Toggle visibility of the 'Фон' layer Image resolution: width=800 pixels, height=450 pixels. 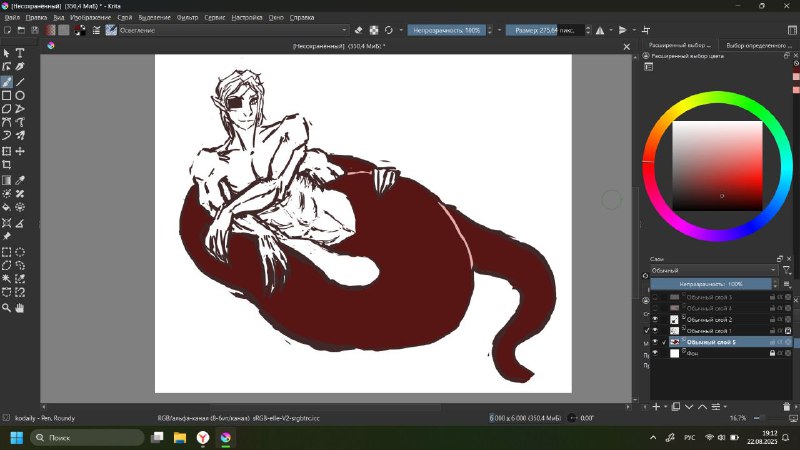coord(655,353)
